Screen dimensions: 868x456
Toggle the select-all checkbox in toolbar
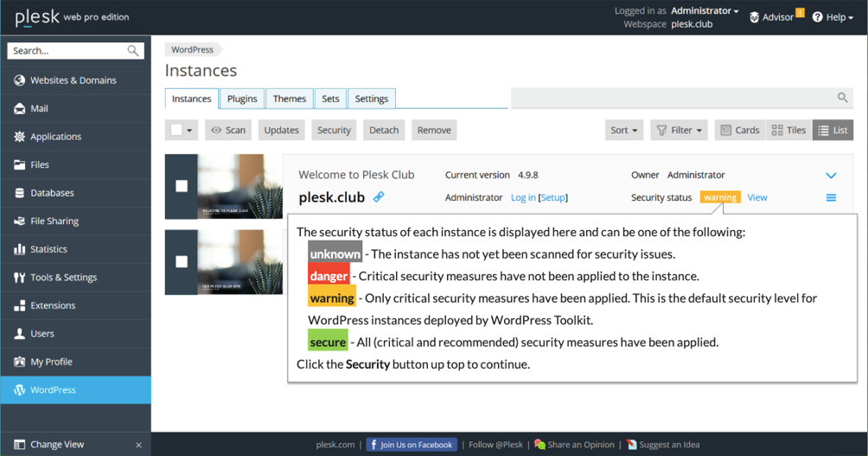point(176,130)
